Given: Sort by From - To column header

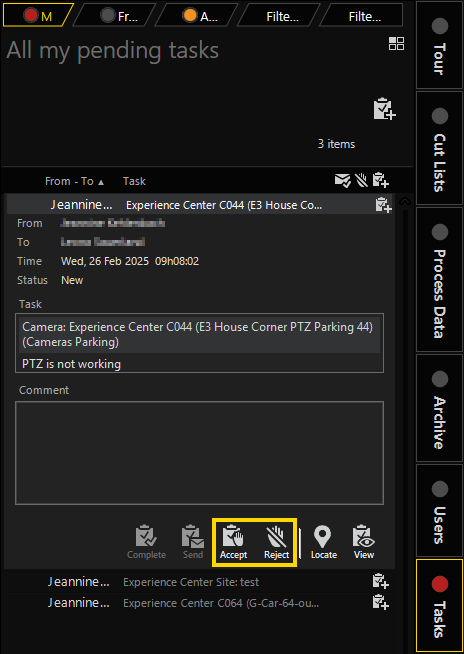Looking at the screenshot, I should coord(75,181).
